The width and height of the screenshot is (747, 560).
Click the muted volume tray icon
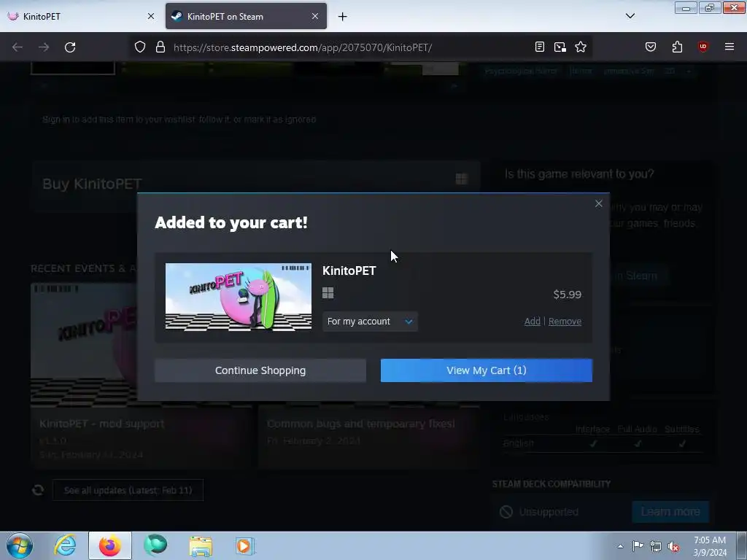click(x=673, y=546)
